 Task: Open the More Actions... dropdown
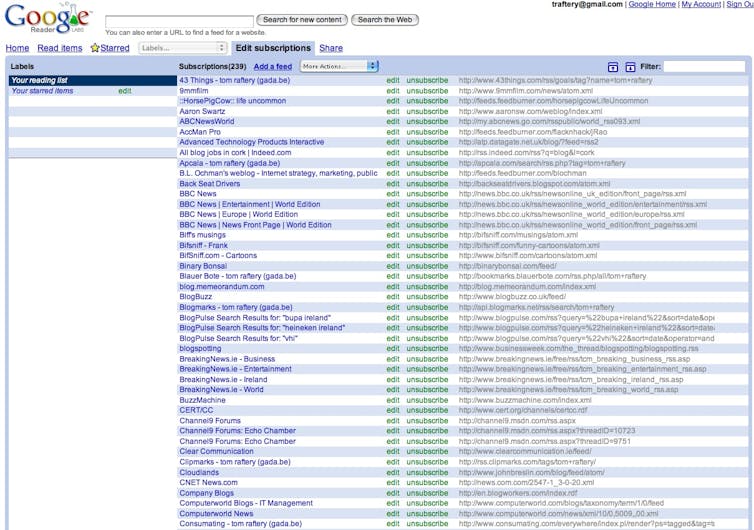tap(339, 66)
